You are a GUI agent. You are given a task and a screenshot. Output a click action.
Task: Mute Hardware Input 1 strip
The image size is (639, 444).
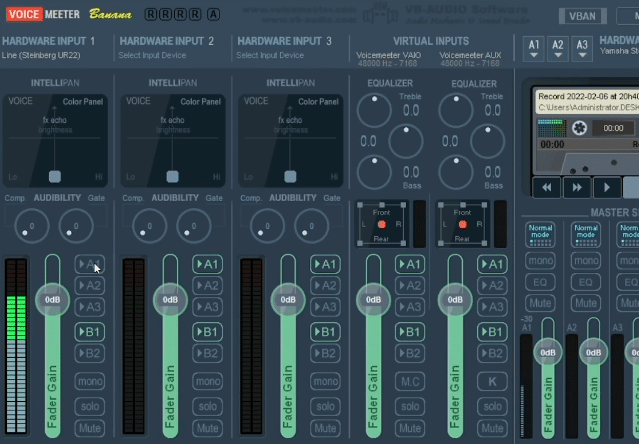pyautogui.click(x=90, y=428)
